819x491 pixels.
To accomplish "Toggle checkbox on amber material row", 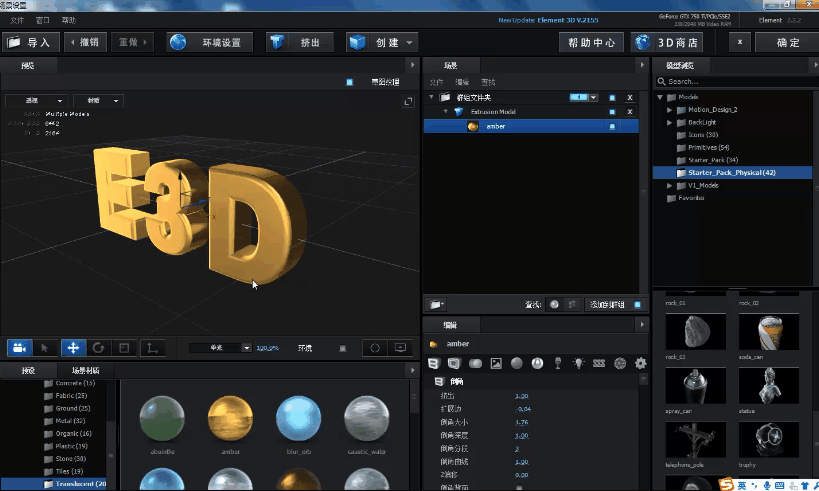I will pyautogui.click(x=612, y=126).
